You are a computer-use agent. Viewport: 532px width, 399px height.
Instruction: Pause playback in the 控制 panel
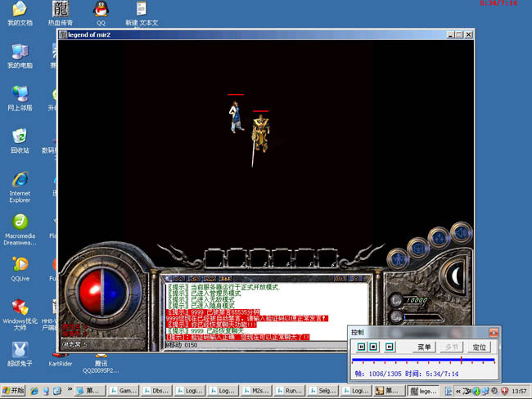361,347
